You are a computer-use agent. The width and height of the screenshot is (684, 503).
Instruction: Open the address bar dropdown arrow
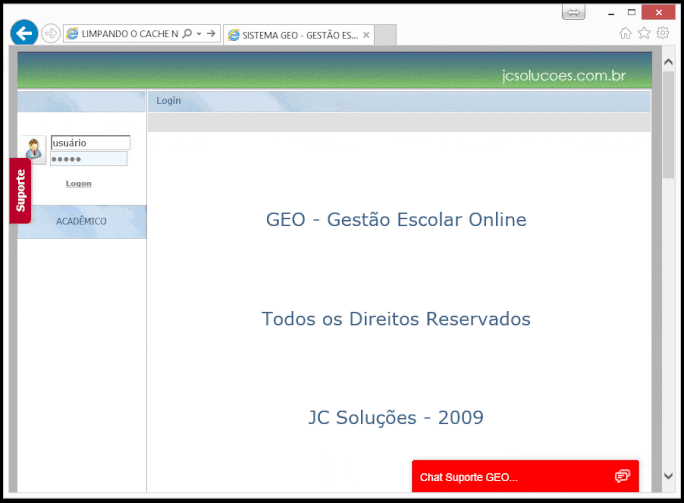(x=199, y=34)
